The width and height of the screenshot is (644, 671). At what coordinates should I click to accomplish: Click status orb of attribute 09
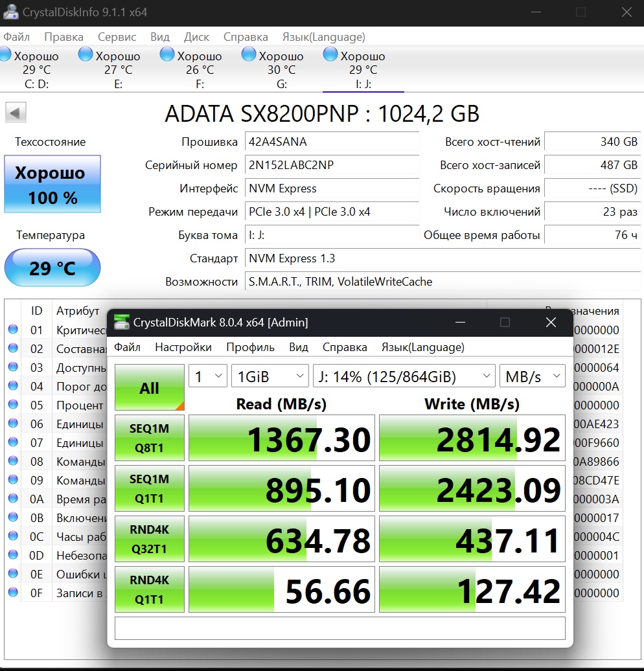pyautogui.click(x=13, y=479)
